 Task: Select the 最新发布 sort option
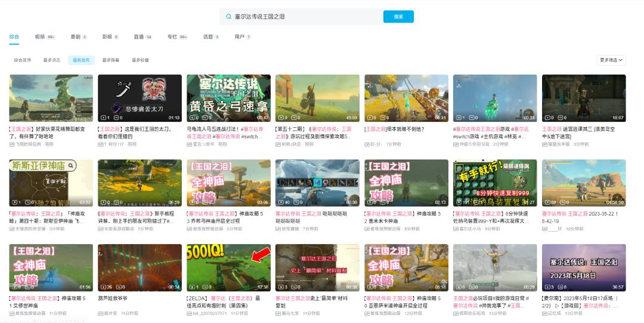(81, 60)
